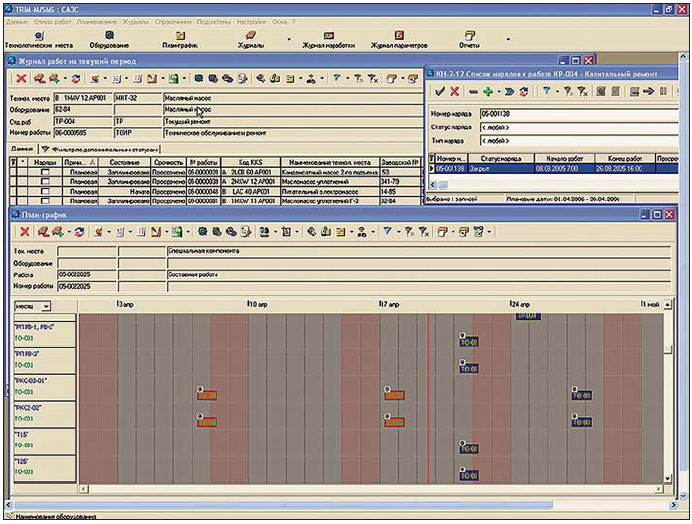Open the Тип наряда dropdown
Image resolution: width=692 pixels, height=524 pixels.
click(x=580, y=143)
